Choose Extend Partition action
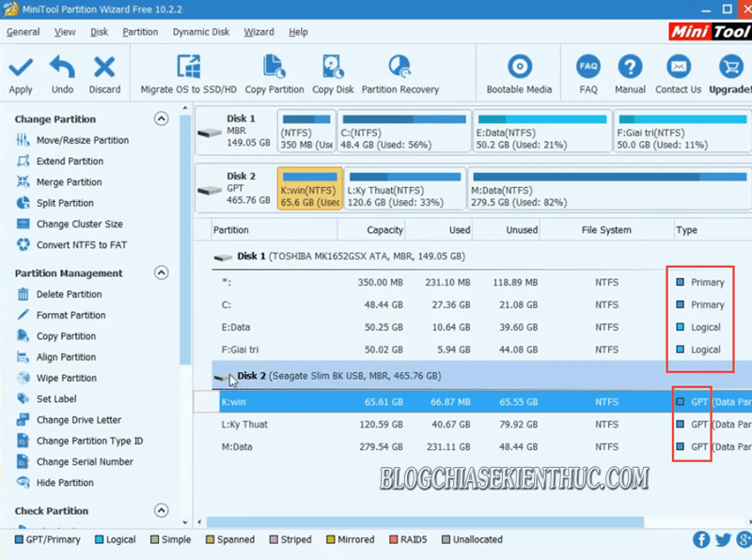The width and height of the screenshot is (752, 560). (70, 161)
